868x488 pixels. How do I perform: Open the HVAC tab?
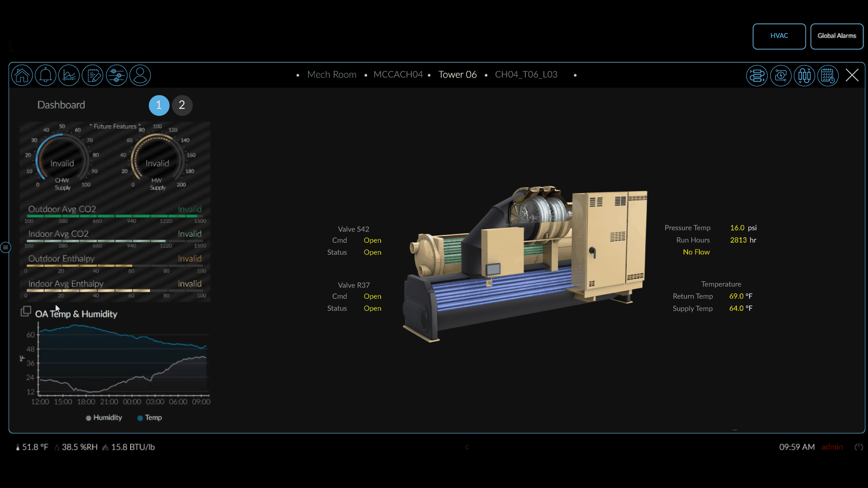(779, 36)
